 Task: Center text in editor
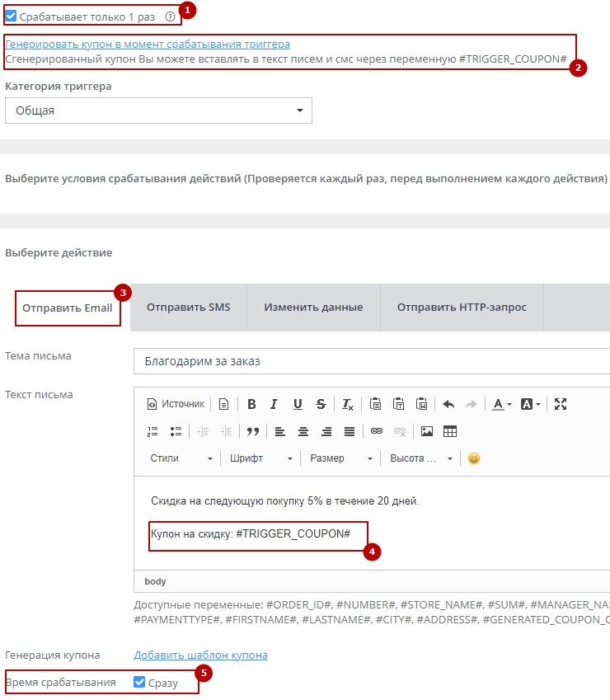tap(303, 431)
